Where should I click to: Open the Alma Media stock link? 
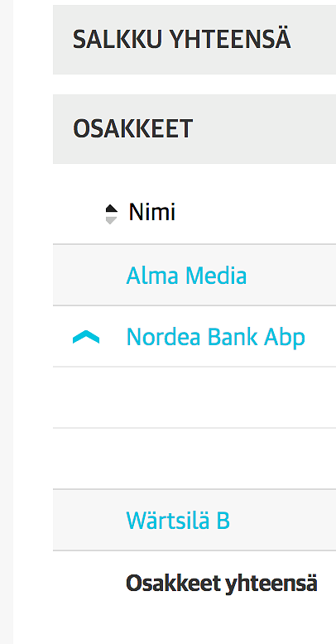(186, 275)
